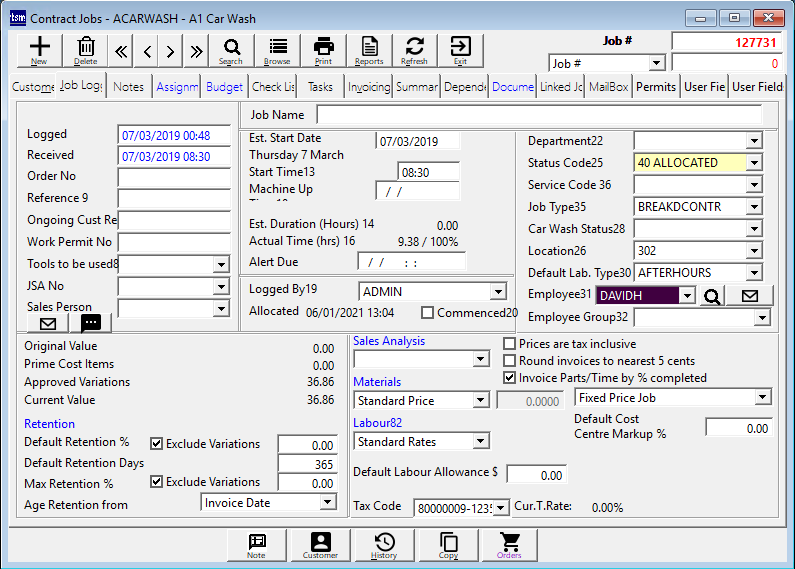Image resolution: width=795 pixels, height=569 pixels.
Task: Click the Job Name input field
Action: point(538,115)
